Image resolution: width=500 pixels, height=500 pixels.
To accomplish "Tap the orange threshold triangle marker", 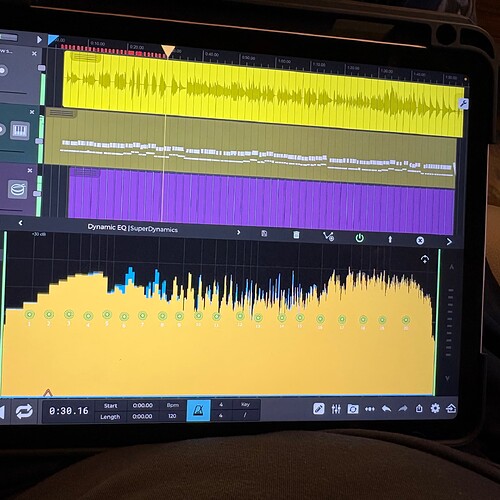I will click(48, 392).
